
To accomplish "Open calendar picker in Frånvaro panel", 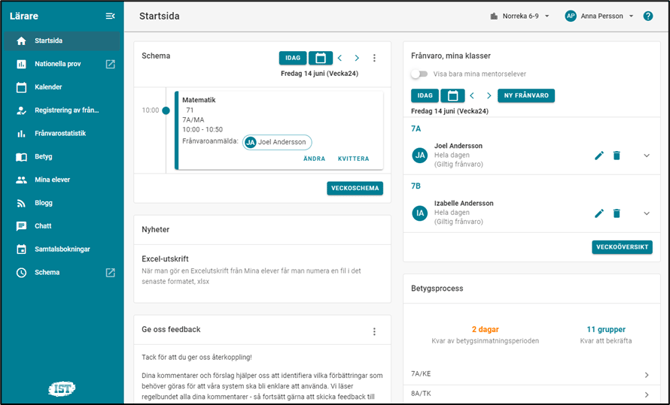I will [452, 96].
